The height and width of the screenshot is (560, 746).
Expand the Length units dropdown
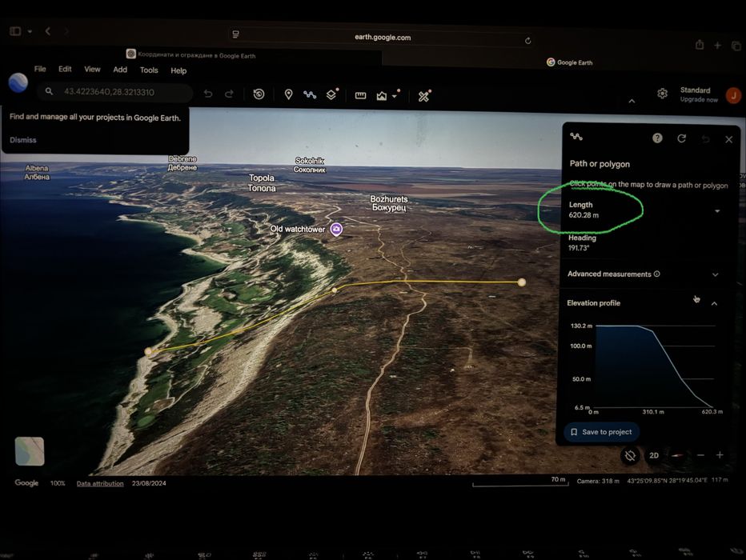pos(717,210)
